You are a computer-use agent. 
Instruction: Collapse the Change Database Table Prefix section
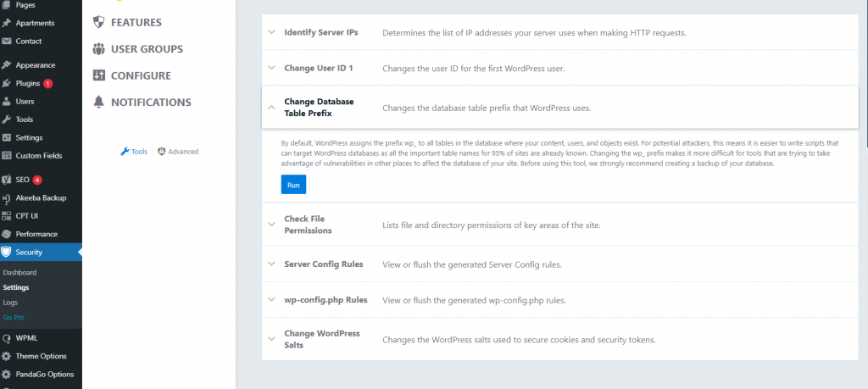(272, 108)
